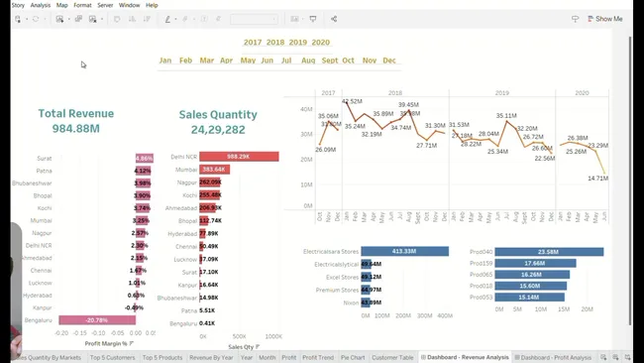644x363 pixels.
Task: Select the Sept month filter
Action: (x=330, y=60)
